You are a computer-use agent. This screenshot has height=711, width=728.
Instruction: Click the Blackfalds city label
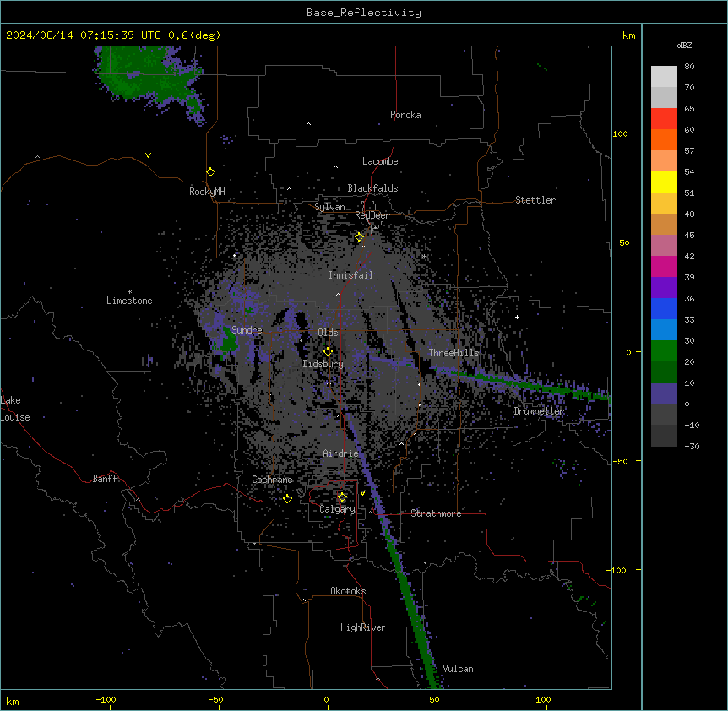coord(372,188)
